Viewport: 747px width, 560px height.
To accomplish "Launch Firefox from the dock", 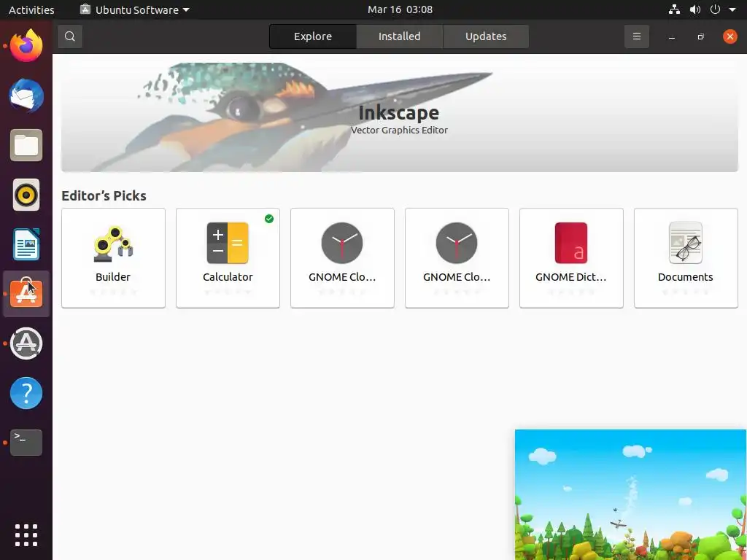I will tap(26, 46).
